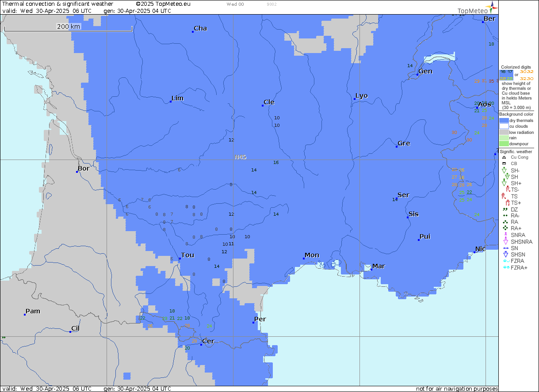Click the Pam city marker
539x392 pixels.
point(25,315)
